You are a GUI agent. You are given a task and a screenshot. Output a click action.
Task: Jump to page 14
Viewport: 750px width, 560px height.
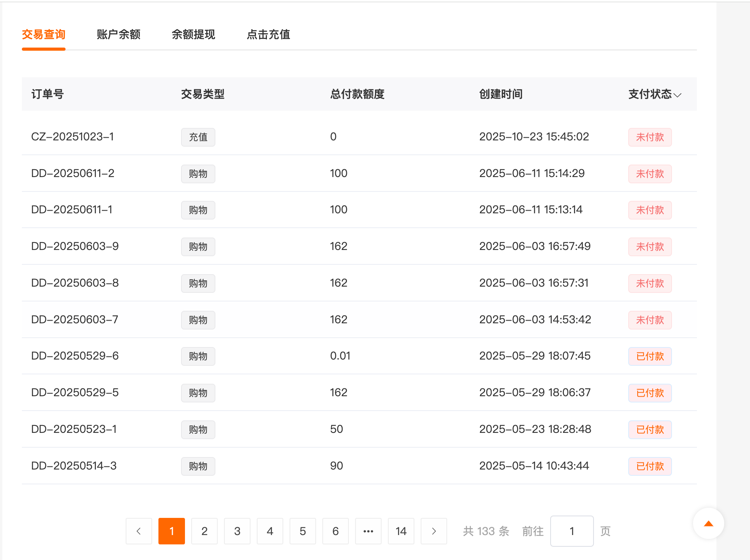coord(401,531)
